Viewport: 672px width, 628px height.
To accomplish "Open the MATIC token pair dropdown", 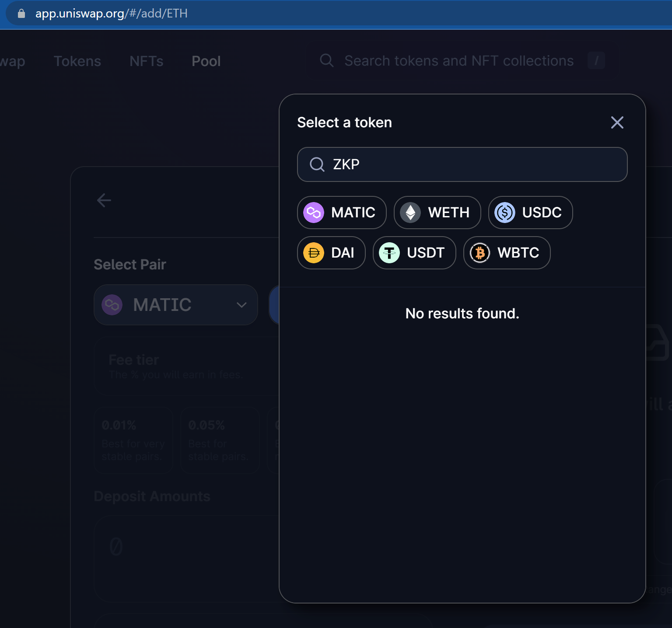I will 175,305.
